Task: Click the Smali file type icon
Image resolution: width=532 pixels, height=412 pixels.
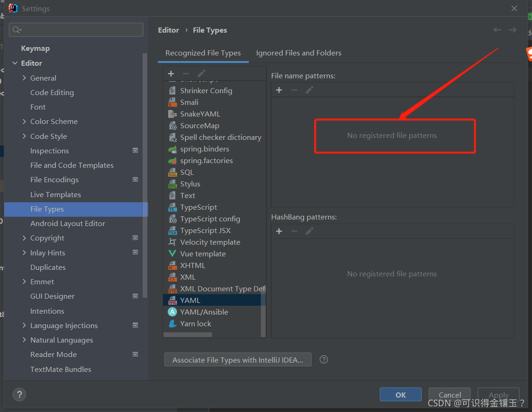Action: tap(172, 102)
